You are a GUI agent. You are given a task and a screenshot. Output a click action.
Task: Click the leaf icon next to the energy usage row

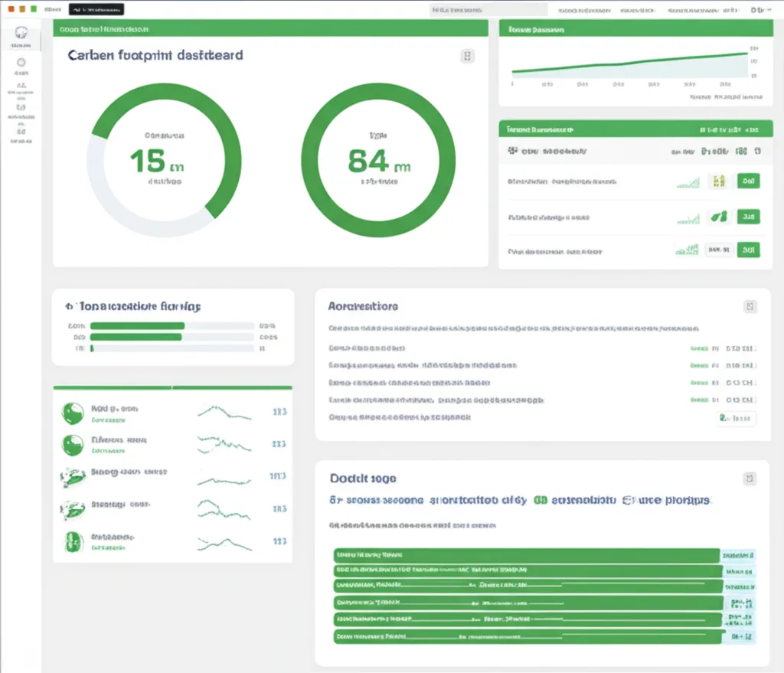point(73,477)
